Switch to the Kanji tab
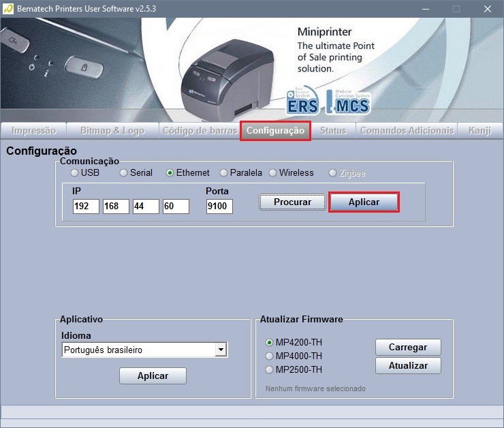The height and width of the screenshot is (428, 504). [480, 131]
